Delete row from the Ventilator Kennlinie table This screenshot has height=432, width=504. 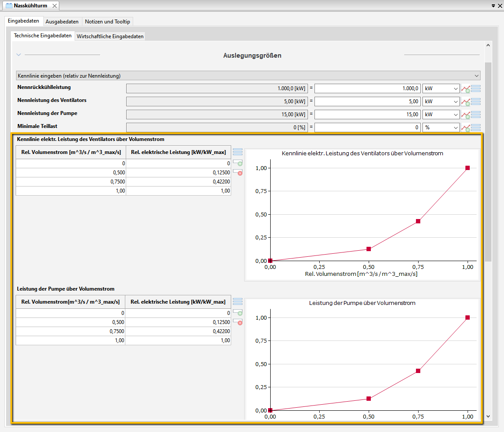238,172
